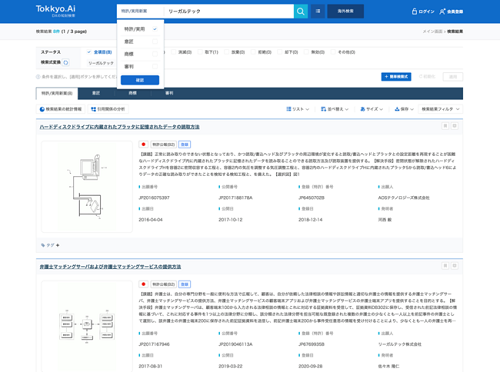Click the search field containing リーガルテック
This screenshot has width=500, height=372.
point(229,11)
